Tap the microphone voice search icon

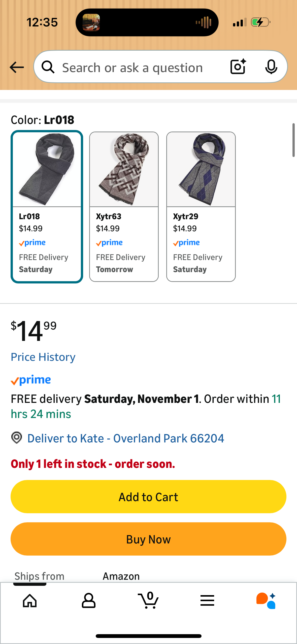click(271, 67)
